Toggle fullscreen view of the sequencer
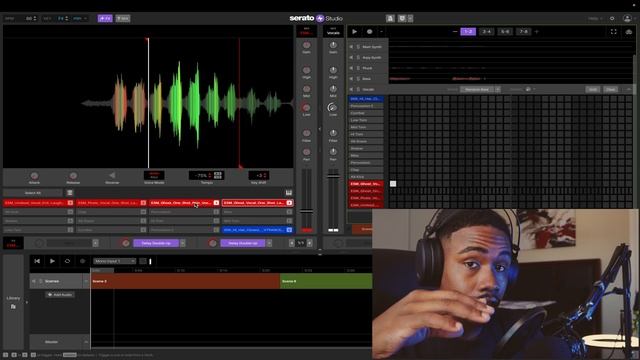Screen dimensions: 640x360 (x=613, y=32)
